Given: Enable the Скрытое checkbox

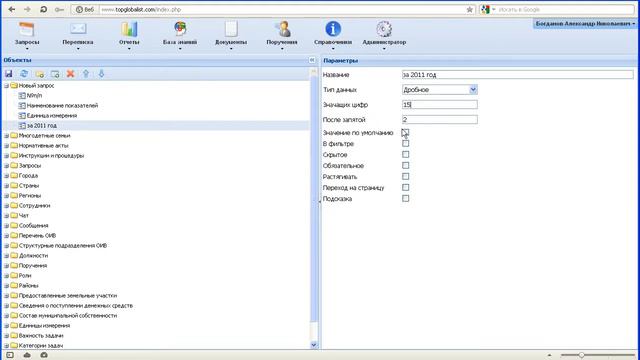Looking at the screenshot, I should (x=405, y=154).
